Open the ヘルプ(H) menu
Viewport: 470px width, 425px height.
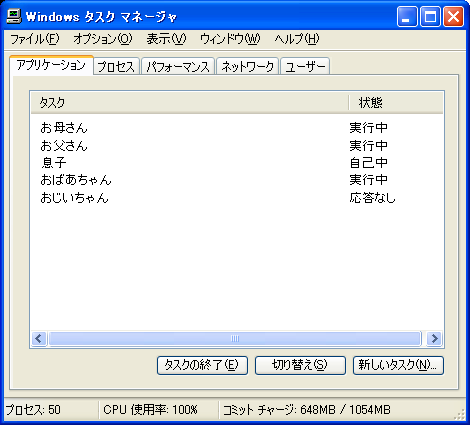[297, 39]
